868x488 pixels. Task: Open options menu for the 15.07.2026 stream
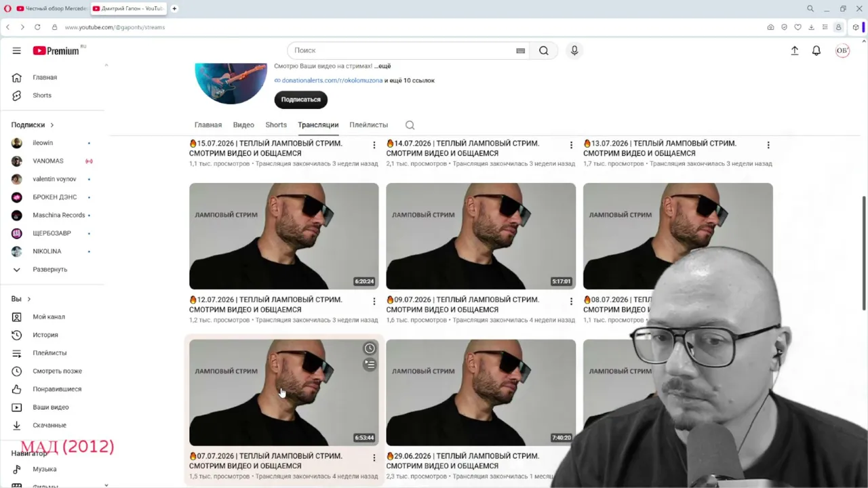pos(374,145)
